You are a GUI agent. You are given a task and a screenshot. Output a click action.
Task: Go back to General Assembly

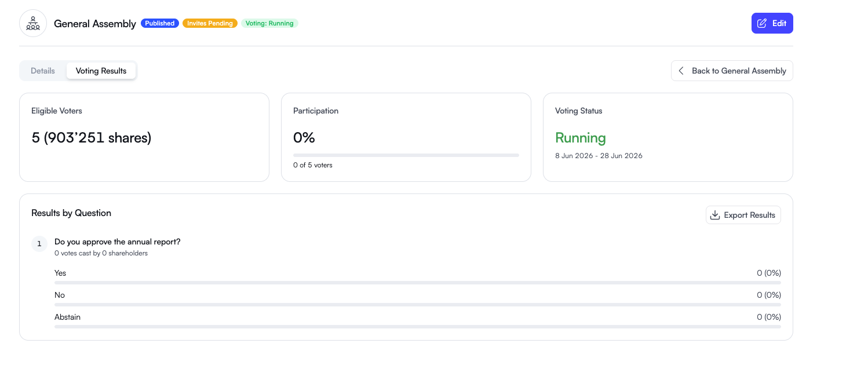732,71
